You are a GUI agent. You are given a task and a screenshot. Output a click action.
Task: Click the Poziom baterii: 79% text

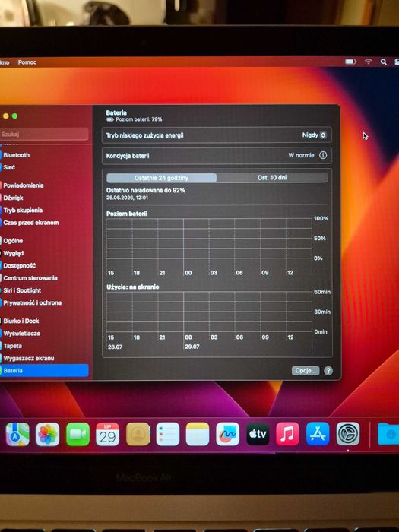click(x=139, y=119)
